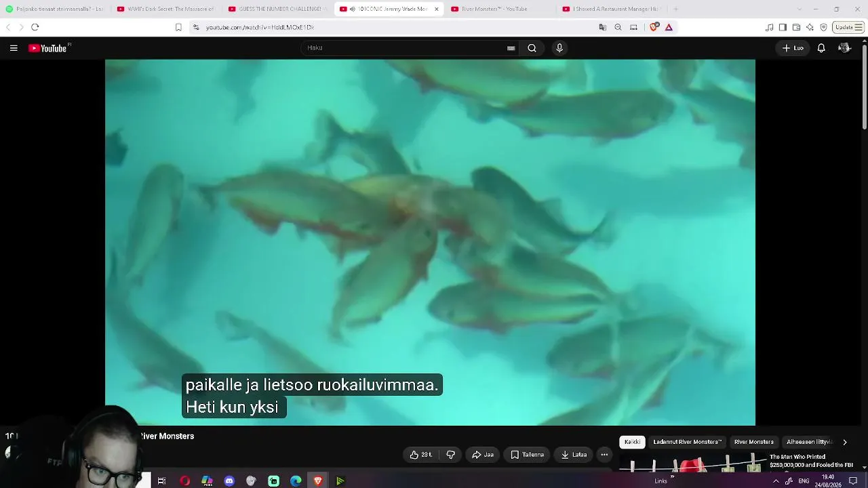This screenshot has height=488, width=868.
Task: Dislike the video with thumbs down
Action: 451,455
